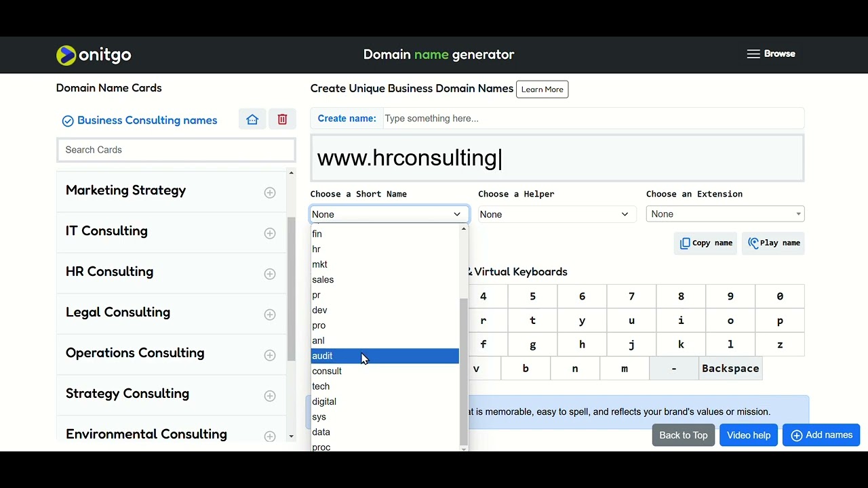Select 'consult' from the short name list
Viewport: 868px width, 488px height.
[x=384, y=371]
